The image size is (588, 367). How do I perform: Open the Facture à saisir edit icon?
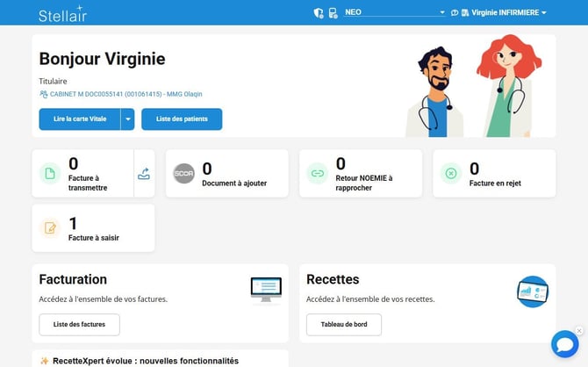click(x=50, y=228)
